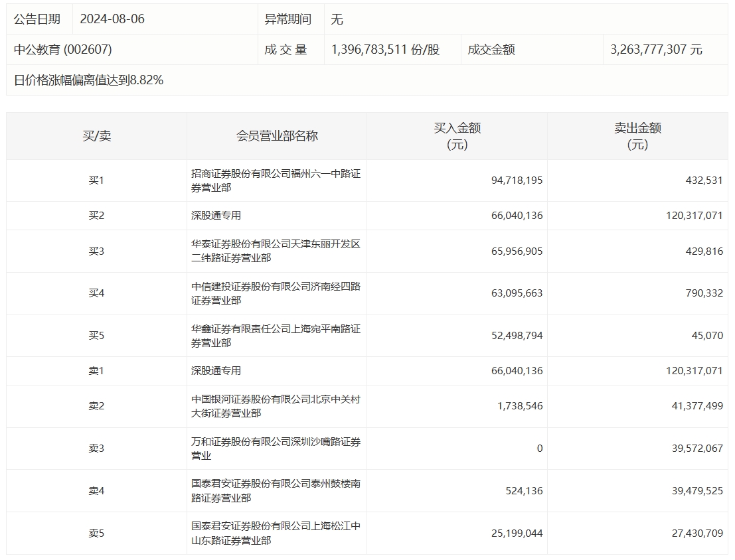The height and width of the screenshot is (560, 735).
Task: Select 66,040,136 in the 买2 row
Action: point(517,216)
